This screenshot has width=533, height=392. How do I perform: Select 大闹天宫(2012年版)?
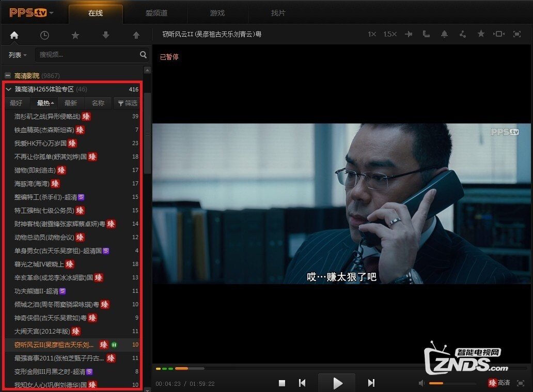pos(73,331)
